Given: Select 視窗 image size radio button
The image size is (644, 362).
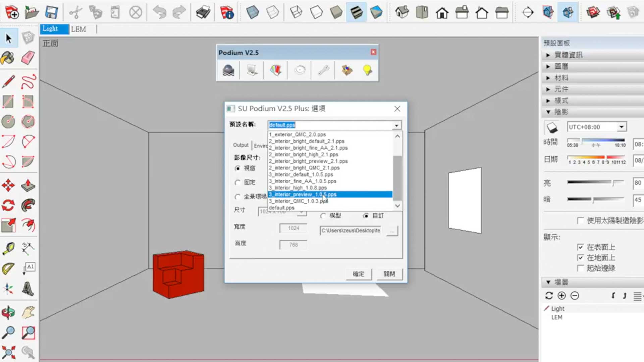Looking at the screenshot, I should 237,168.
